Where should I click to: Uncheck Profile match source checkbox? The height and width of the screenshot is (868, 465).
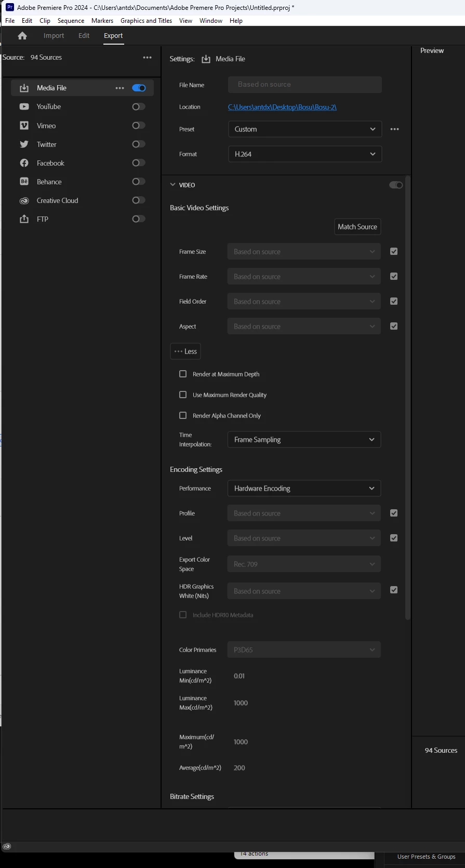(x=394, y=513)
